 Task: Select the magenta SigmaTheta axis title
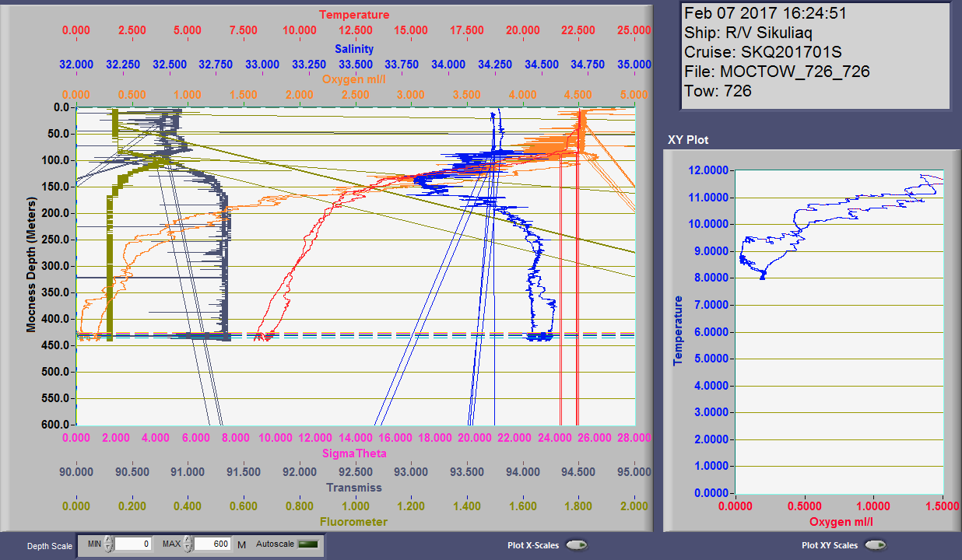tap(354, 453)
